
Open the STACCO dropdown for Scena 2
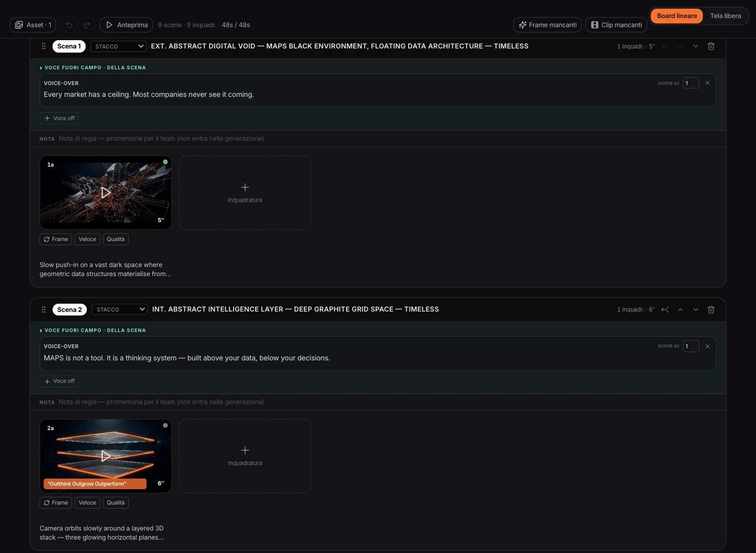coord(120,310)
